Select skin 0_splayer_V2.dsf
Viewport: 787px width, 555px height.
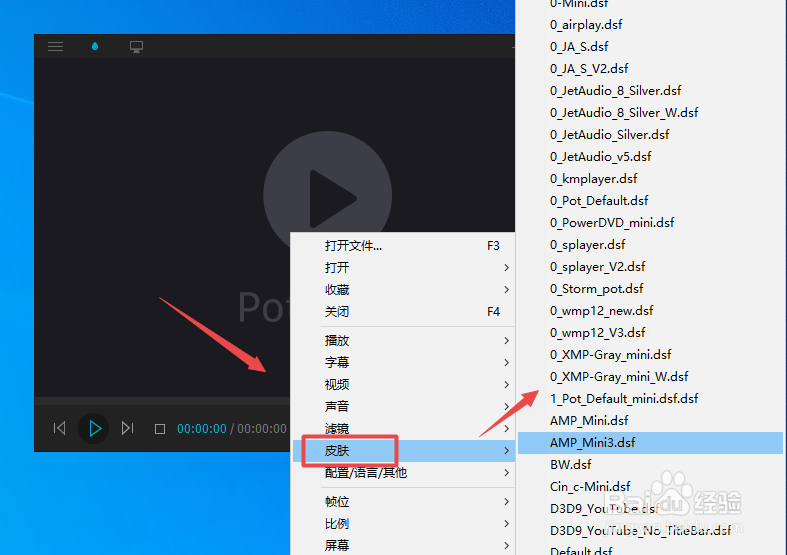tap(650, 267)
